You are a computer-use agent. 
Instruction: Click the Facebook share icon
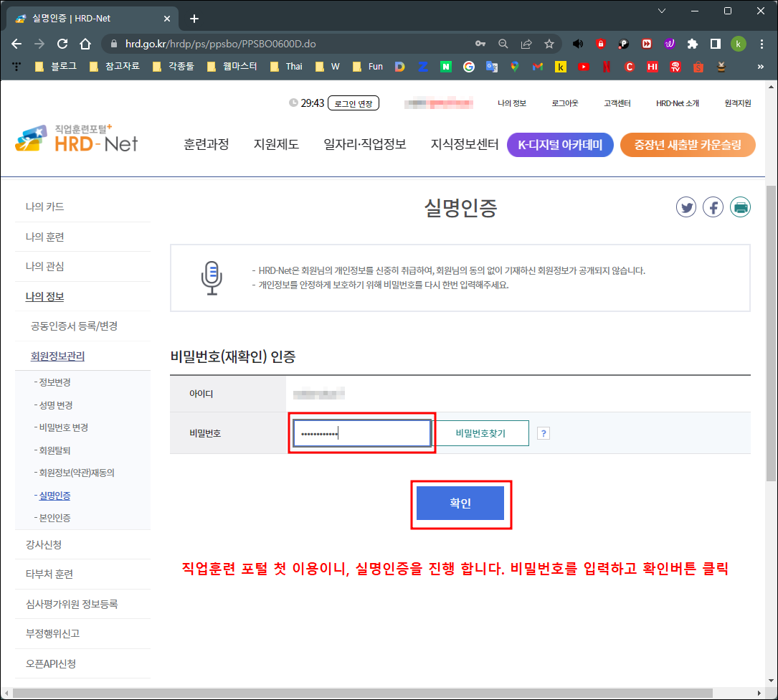713,207
